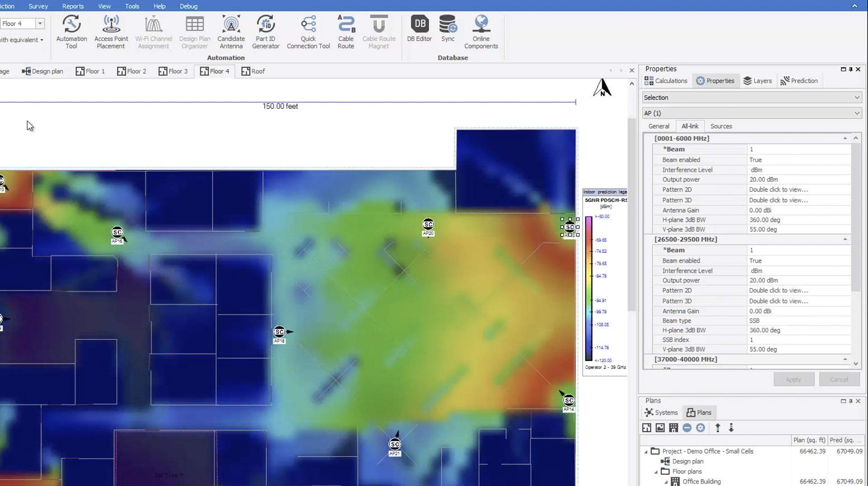Open the Sources tab for the AP
The image size is (868, 486).
721,126
